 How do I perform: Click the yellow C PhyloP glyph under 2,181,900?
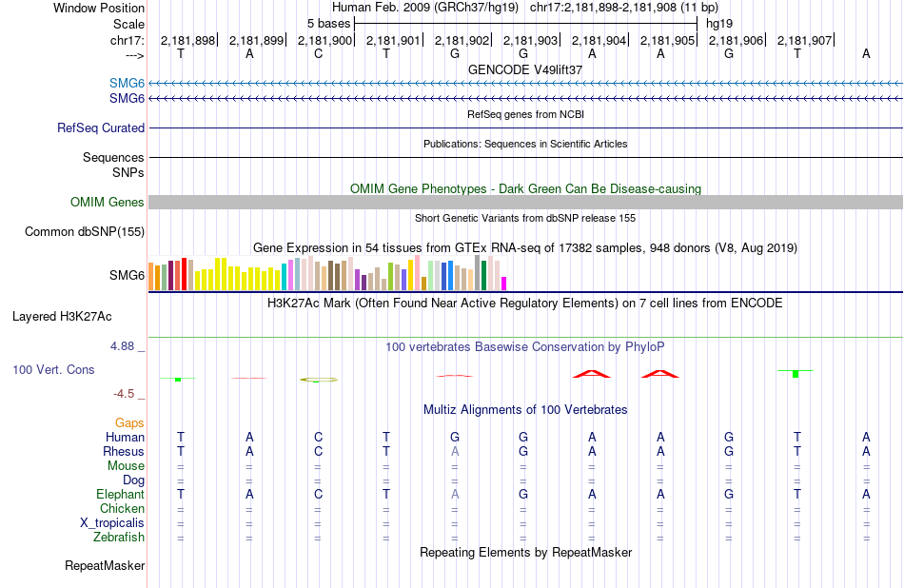[318, 380]
